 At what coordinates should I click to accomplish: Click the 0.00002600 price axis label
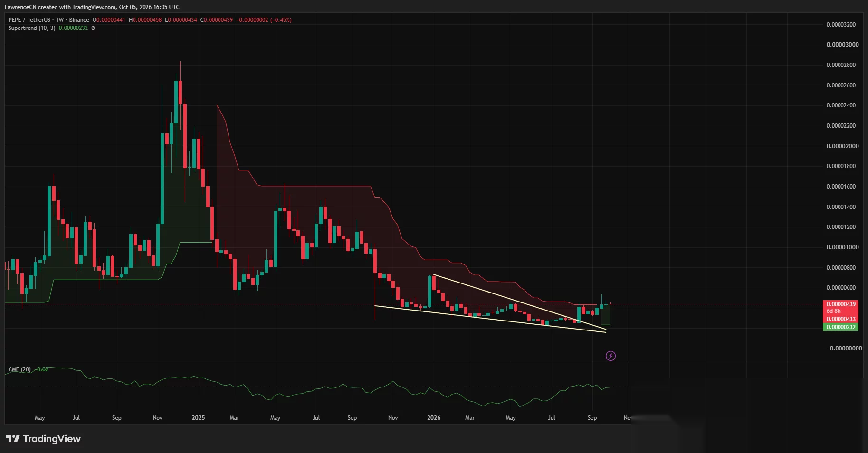point(841,85)
